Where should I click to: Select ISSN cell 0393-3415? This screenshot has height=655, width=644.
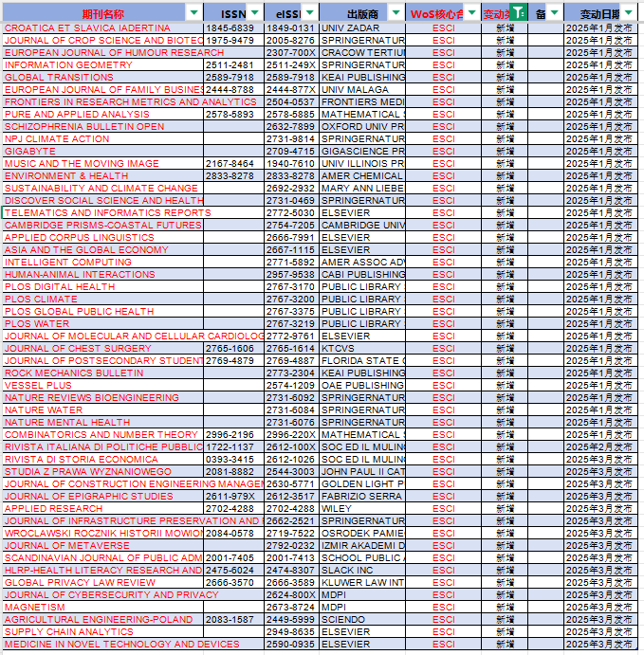[233, 460]
